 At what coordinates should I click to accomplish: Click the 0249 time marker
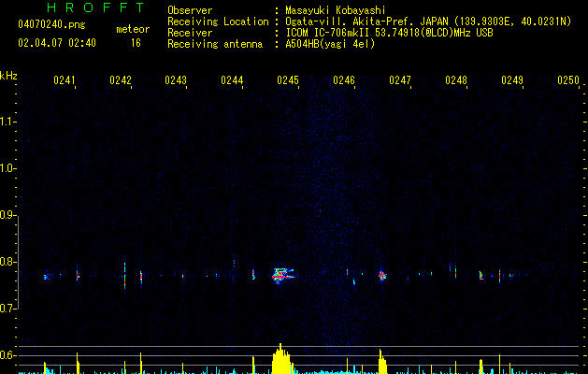[x=512, y=80]
